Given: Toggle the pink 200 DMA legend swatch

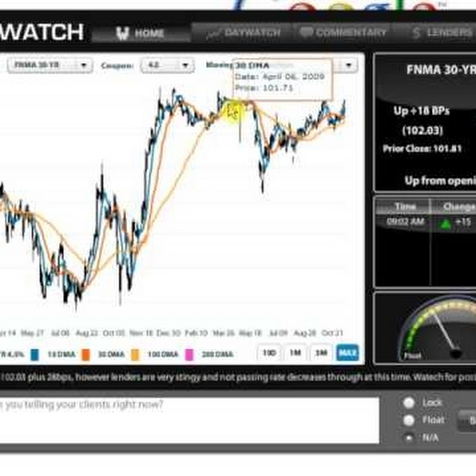Looking at the screenshot, I should (x=189, y=355).
